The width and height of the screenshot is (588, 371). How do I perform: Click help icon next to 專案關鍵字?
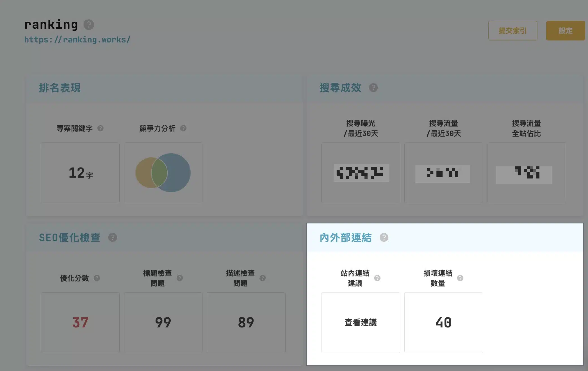101,128
